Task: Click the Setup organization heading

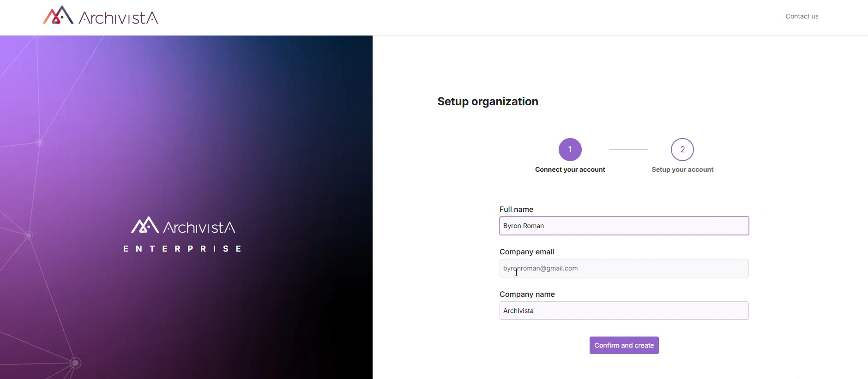Action: (x=488, y=102)
